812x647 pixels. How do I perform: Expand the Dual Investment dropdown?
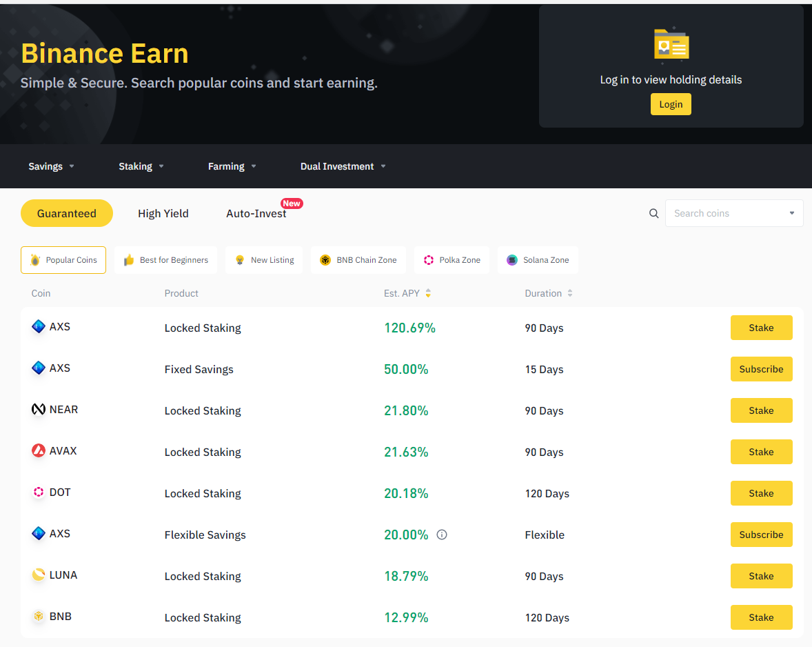click(343, 166)
